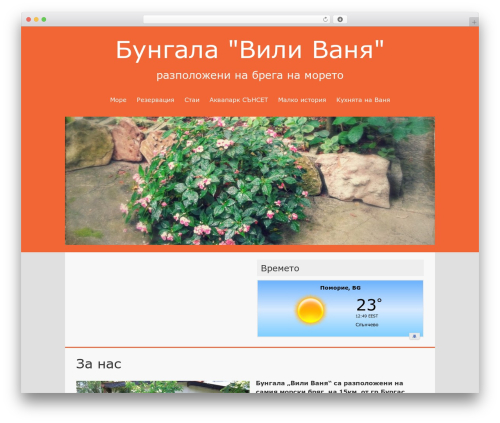Screen dimensions: 500x423
Task: Click the Бунгала „Вили Ваня" description paragraph
Action: coord(330,387)
